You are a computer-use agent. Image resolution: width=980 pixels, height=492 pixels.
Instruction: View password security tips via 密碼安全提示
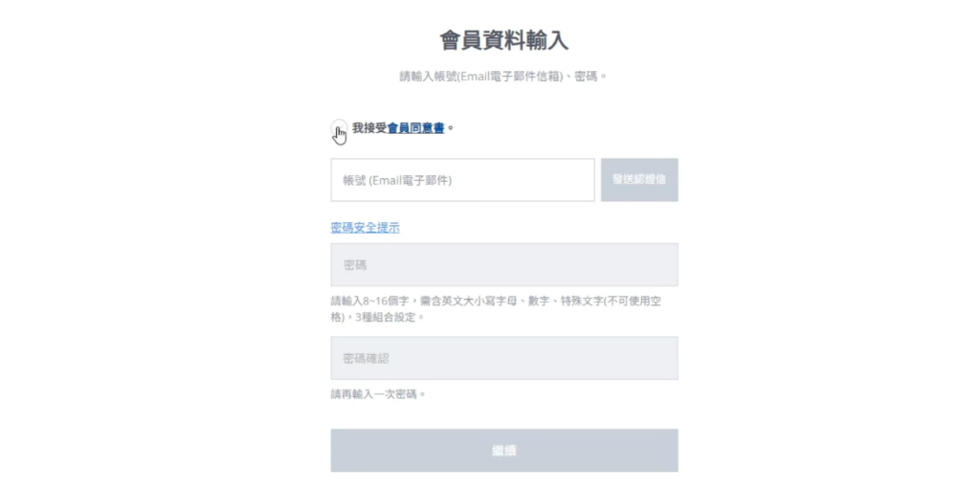pos(365,228)
